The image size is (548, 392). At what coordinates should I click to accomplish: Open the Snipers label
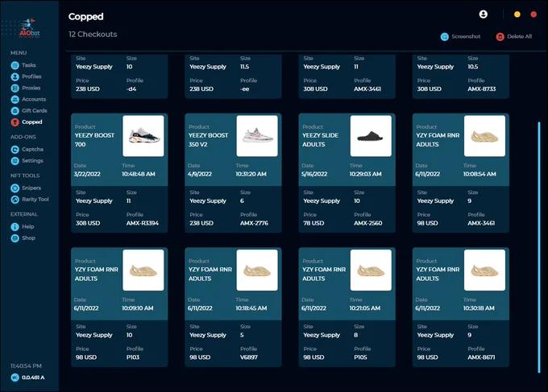pyautogui.click(x=31, y=188)
